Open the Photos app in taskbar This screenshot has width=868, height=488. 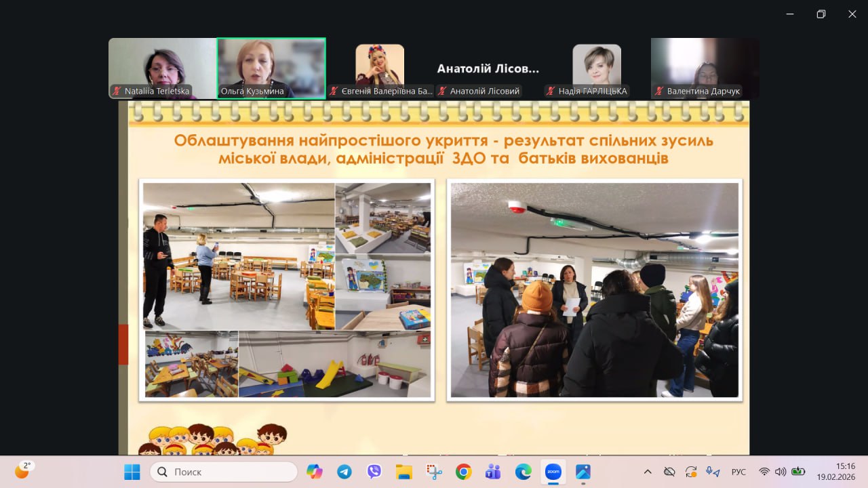pyautogui.click(x=583, y=472)
